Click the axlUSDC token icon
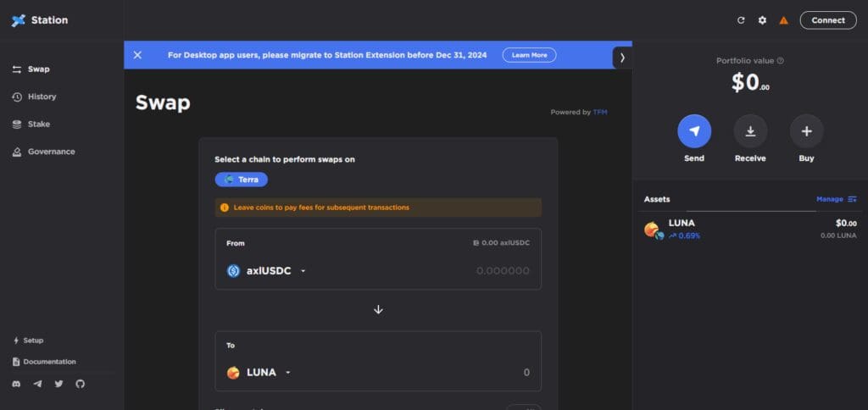 click(x=233, y=271)
